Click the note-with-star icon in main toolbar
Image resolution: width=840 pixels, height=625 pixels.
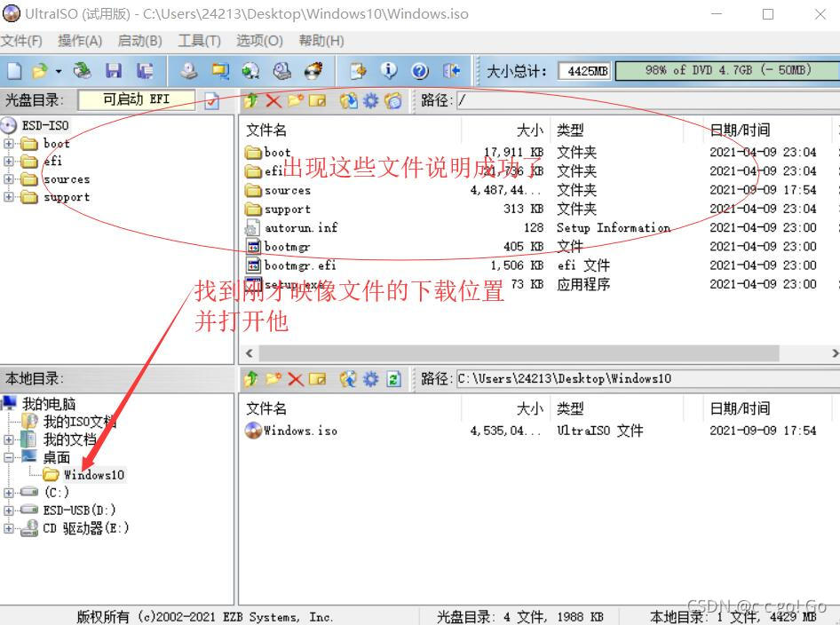[x=358, y=71]
